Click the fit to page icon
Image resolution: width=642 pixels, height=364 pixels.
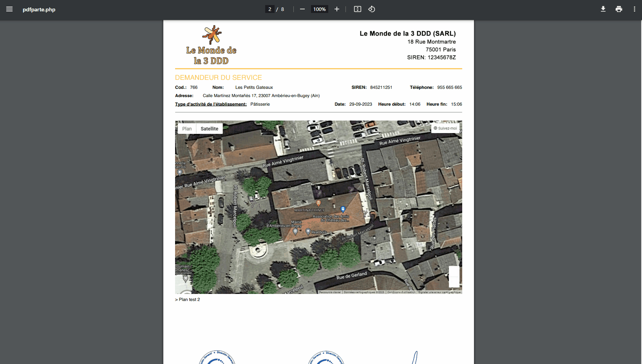(358, 9)
